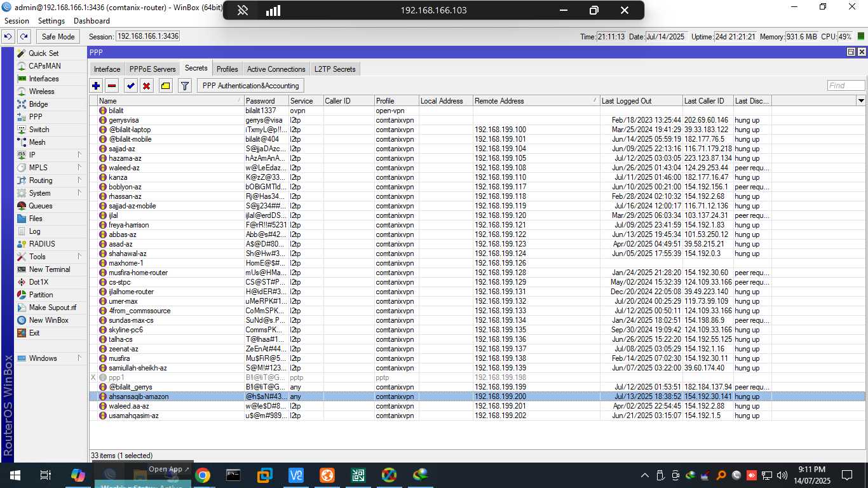This screenshot has width=868, height=488.
Task: Click the Find search field
Action: (x=846, y=86)
